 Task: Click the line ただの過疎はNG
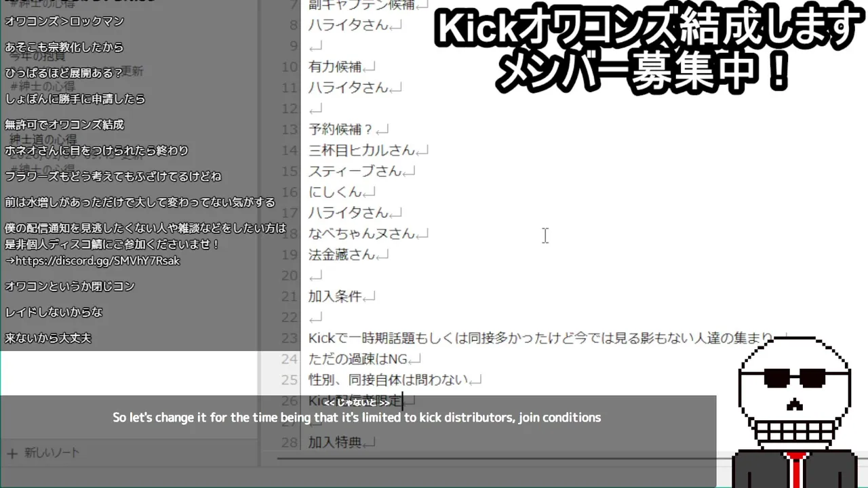(358, 359)
